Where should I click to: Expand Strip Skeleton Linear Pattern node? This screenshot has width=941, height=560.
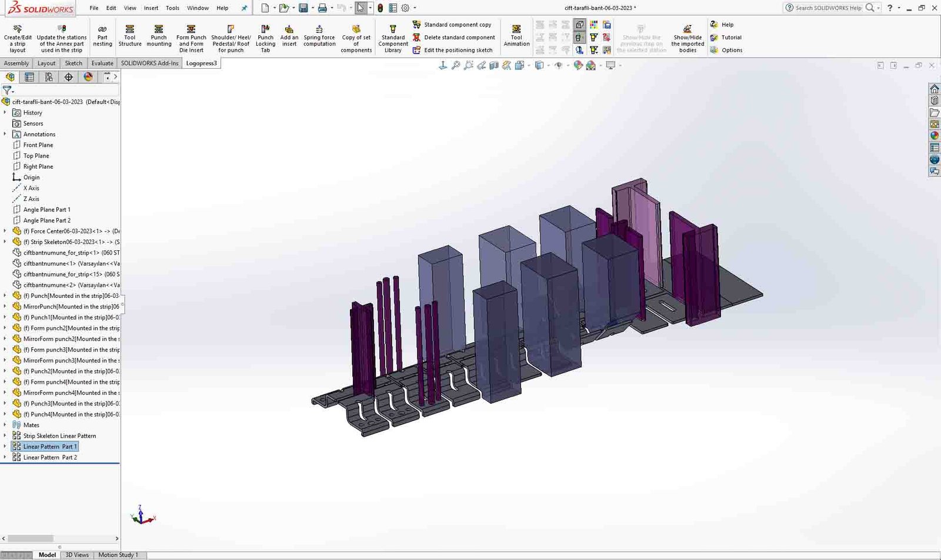click(5, 435)
